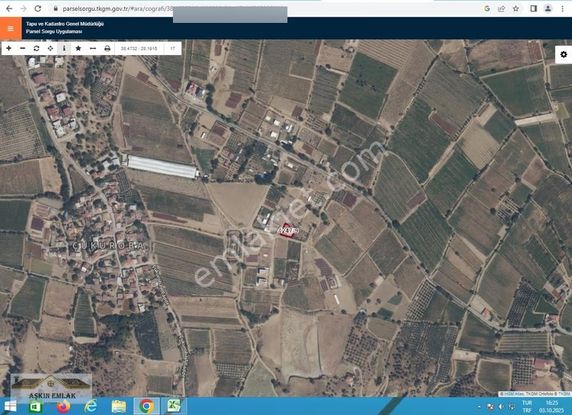Screen dimensions: 572x415
Task: Click the zoom level value 17
Action: point(173,48)
